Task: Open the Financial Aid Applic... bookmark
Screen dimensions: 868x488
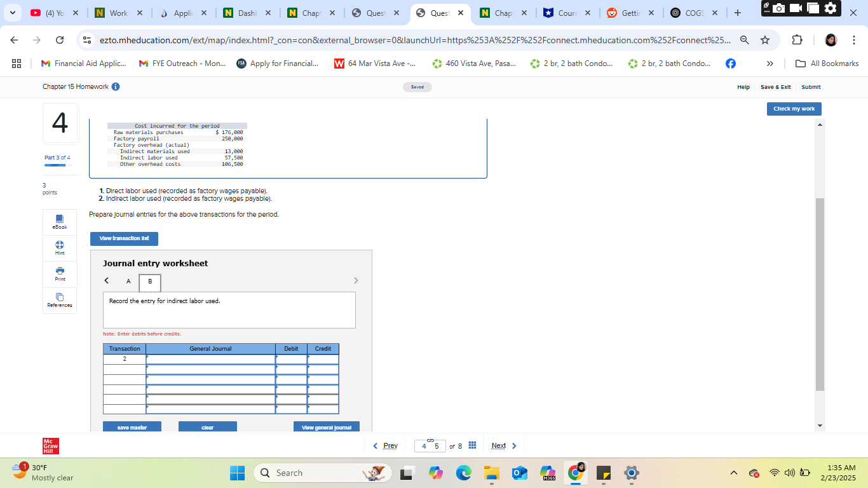Action: [83, 64]
